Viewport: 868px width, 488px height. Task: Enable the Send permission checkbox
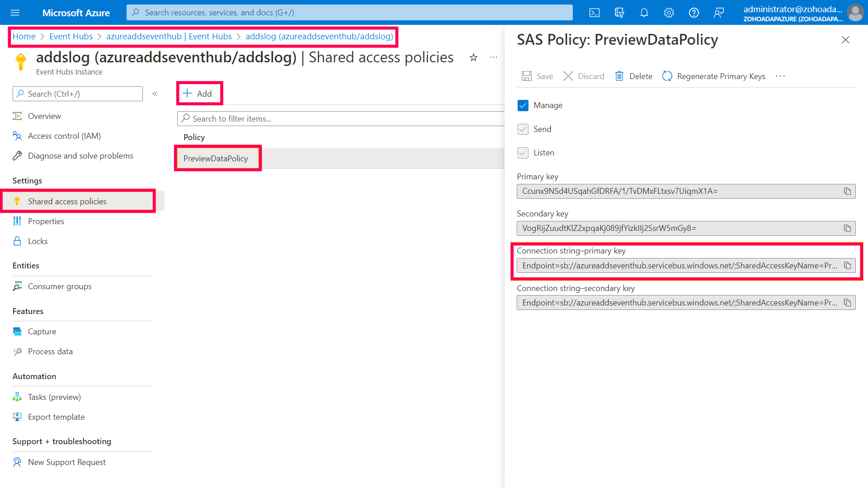(x=523, y=129)
